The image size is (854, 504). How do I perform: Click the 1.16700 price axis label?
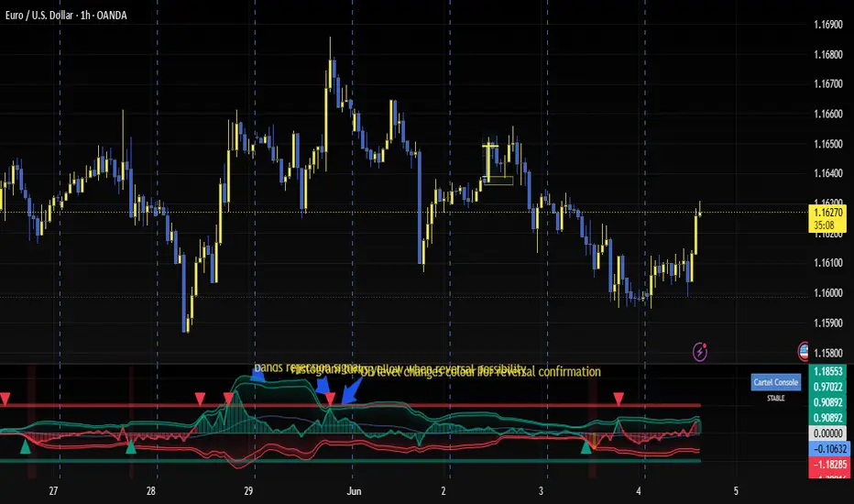pyautogui.click(x=827, y=84)
